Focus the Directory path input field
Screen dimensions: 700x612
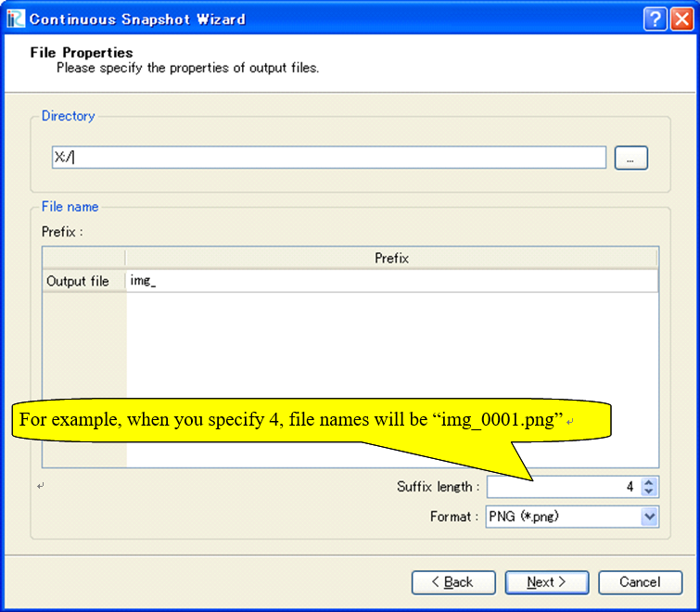328,157
